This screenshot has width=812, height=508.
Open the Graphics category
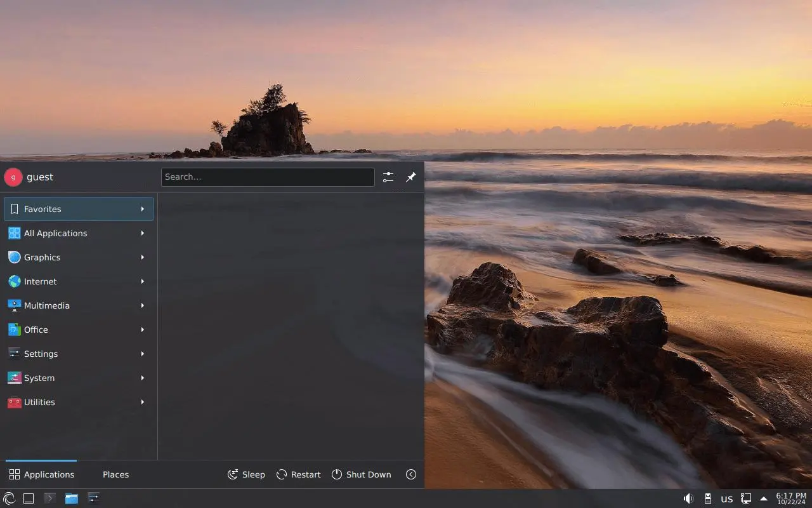(79, 257)
